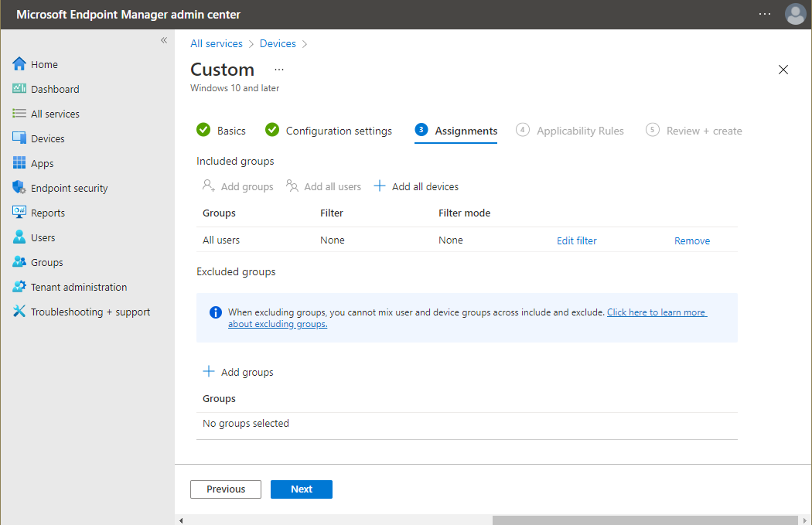The image size is (812, 525).
Task: Click the Apps grid icon
Action: click(x=19, y=162)
